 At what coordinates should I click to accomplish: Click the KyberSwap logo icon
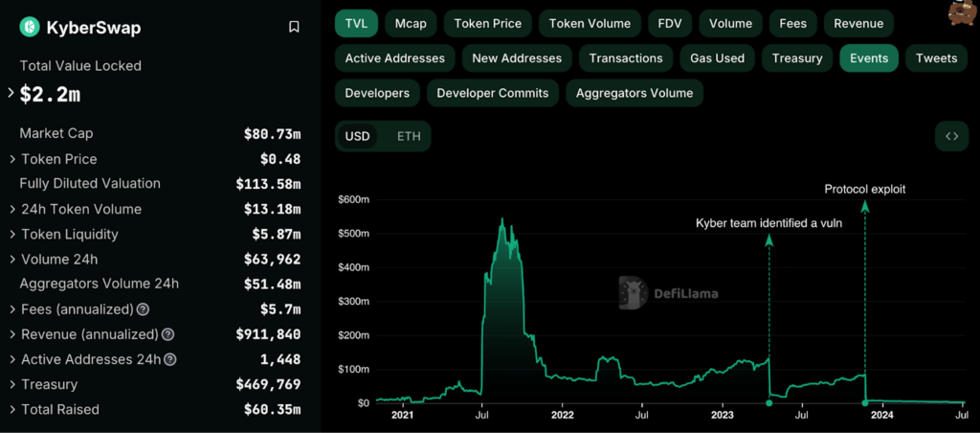pos(30,27)
